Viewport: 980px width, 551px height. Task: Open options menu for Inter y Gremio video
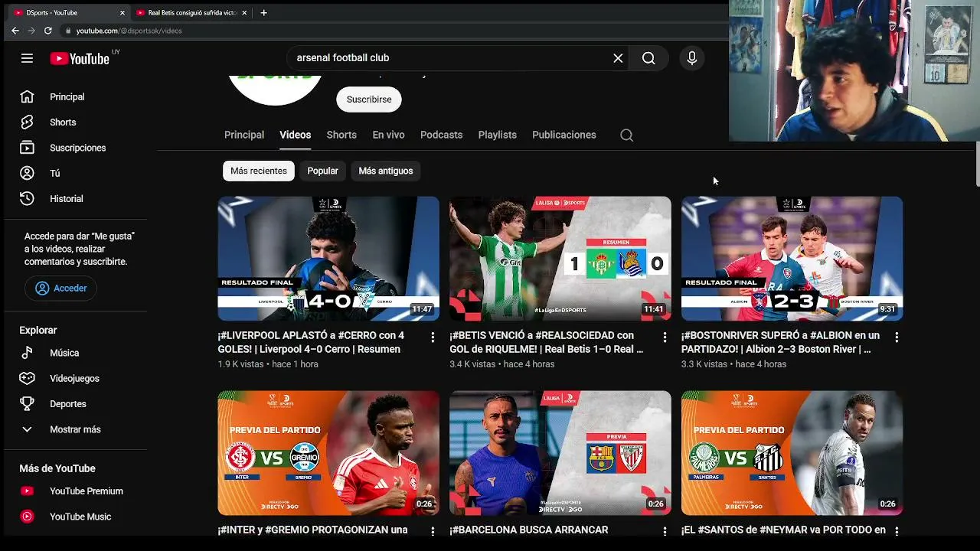(x=433, y=531)
